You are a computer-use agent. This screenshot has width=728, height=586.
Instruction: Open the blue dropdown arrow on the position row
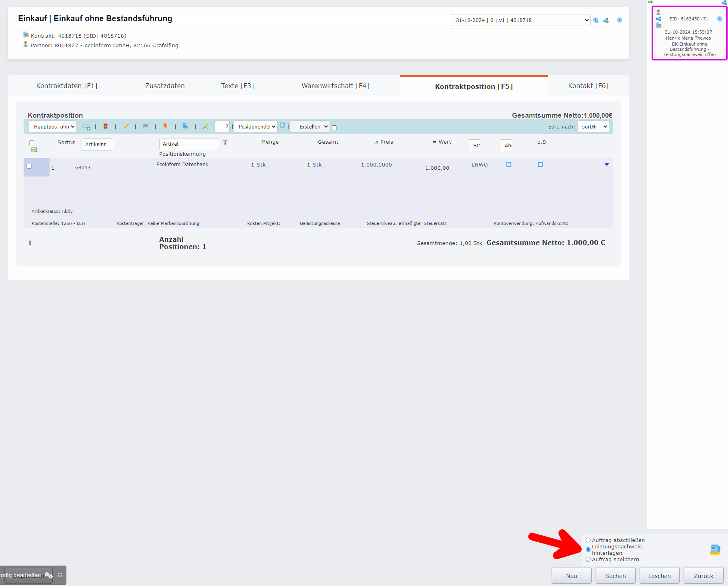point(607,164)
